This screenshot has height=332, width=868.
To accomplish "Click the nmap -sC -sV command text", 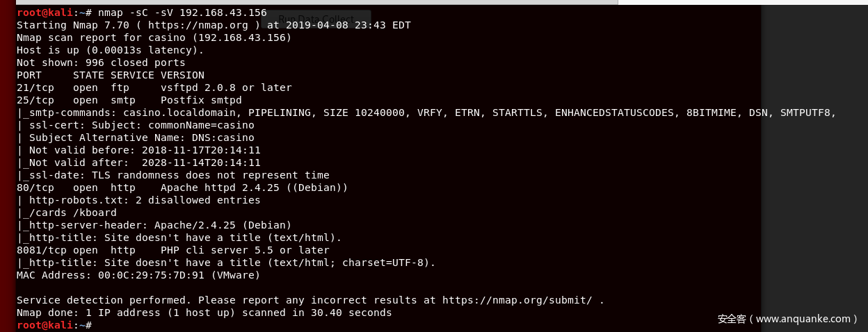I will pyautogui.click(x=182, y=13).
